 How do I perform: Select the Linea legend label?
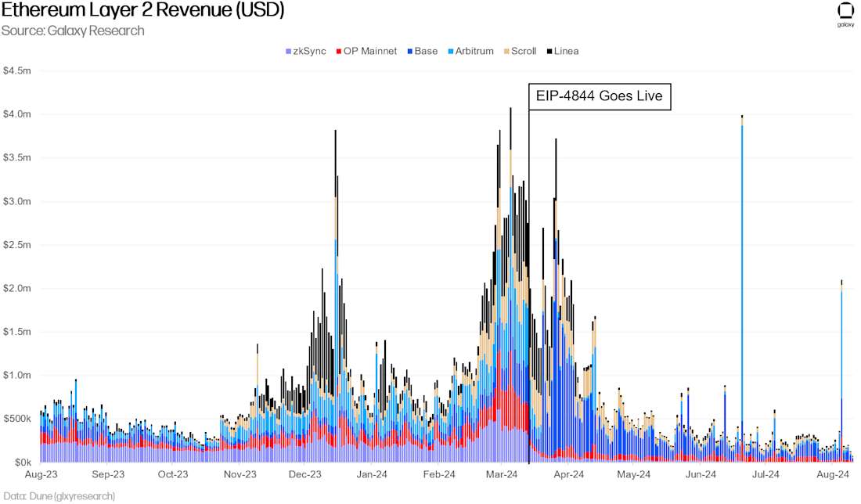tap(566, 51)
